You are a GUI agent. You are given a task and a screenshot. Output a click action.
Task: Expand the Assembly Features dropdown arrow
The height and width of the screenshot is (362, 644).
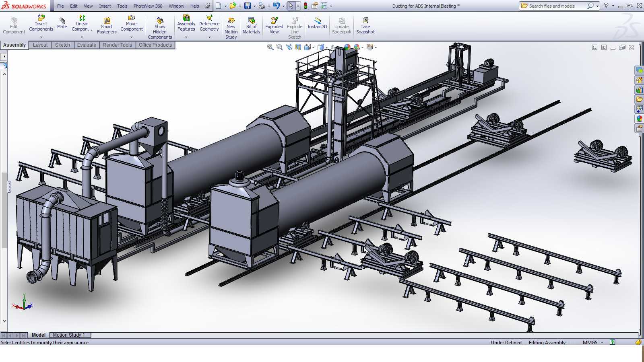point(186,37)
